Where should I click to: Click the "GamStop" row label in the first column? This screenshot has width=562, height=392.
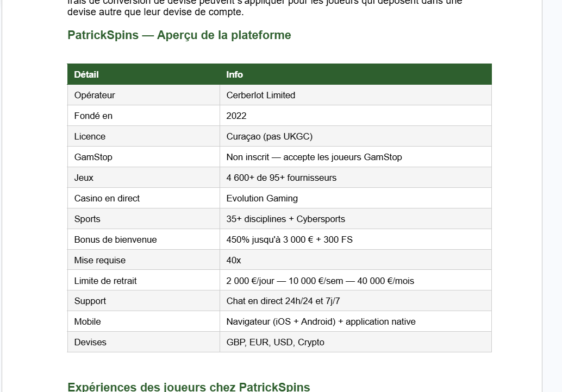143,157
